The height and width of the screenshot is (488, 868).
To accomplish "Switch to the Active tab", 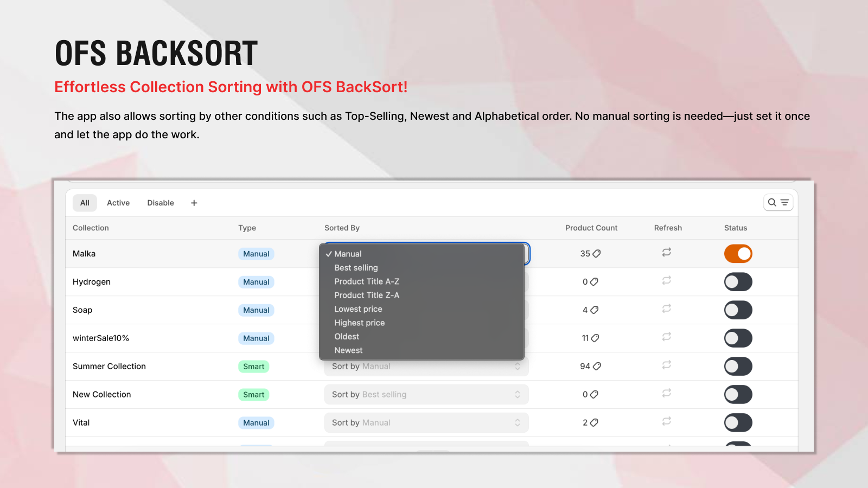I will click(x=118, y=202).
